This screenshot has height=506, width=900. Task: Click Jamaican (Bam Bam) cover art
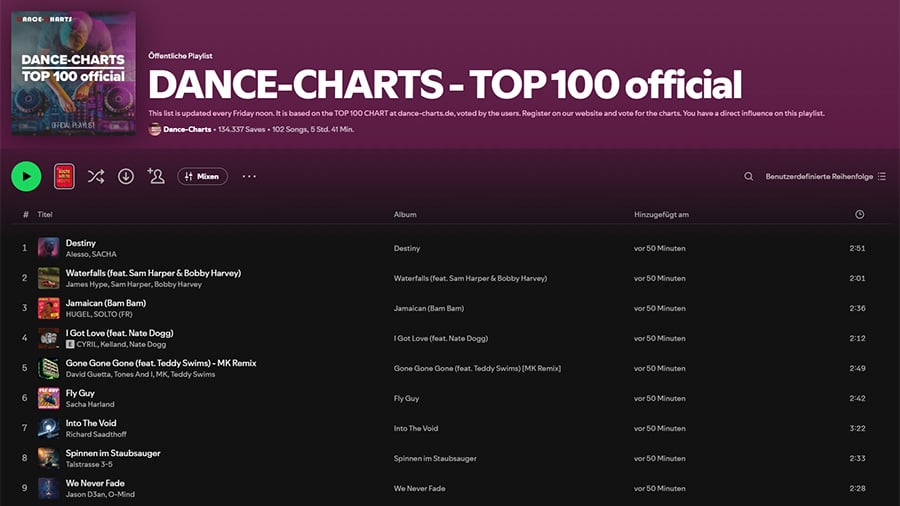coord(48,308)
